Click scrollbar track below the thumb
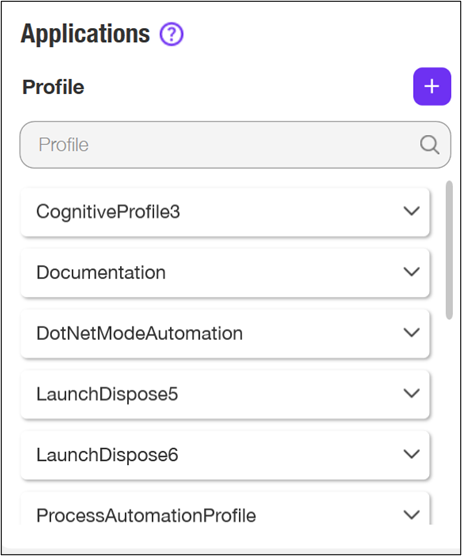The width and height of the screenshot is (462, 556). click(449, 422)
